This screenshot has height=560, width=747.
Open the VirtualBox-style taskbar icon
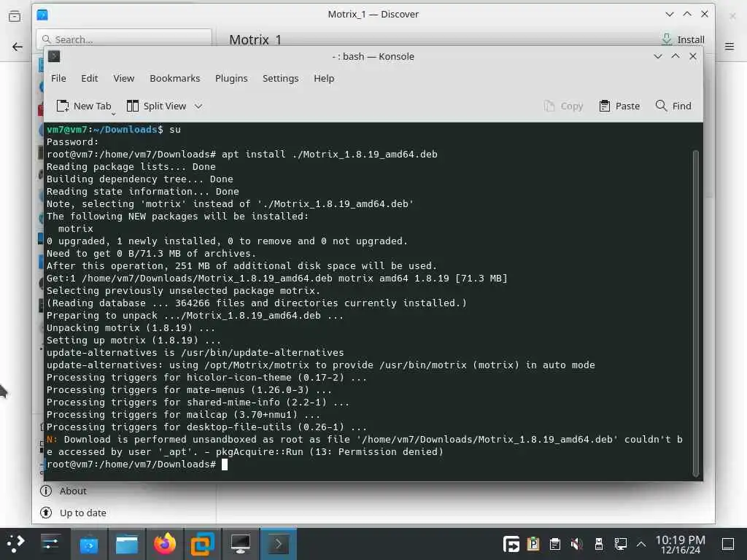[202, 544]
